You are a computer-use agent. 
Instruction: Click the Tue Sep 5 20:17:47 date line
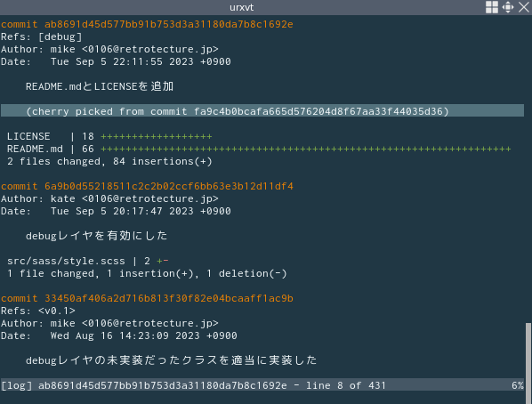pos(116,211)
